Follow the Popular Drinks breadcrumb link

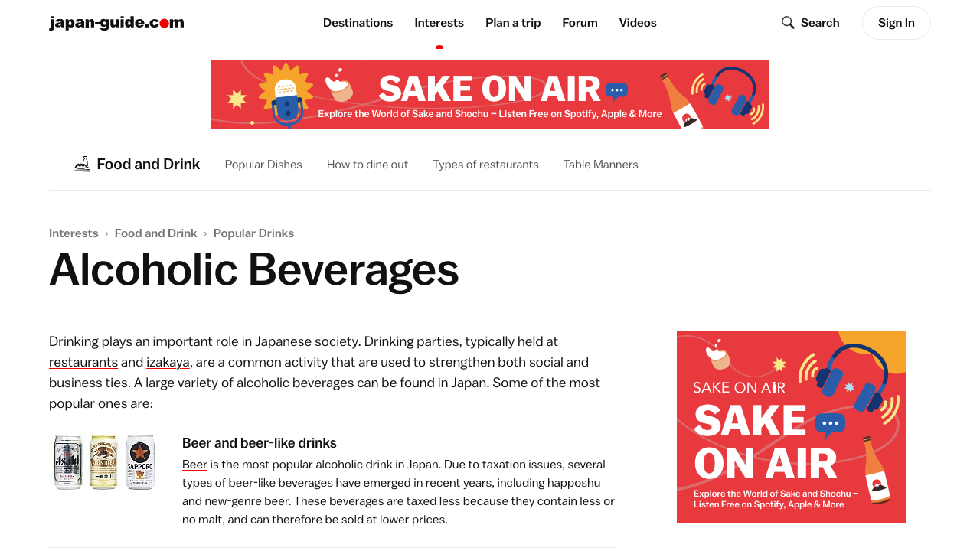pyautogui.click(x=253, y=233)
